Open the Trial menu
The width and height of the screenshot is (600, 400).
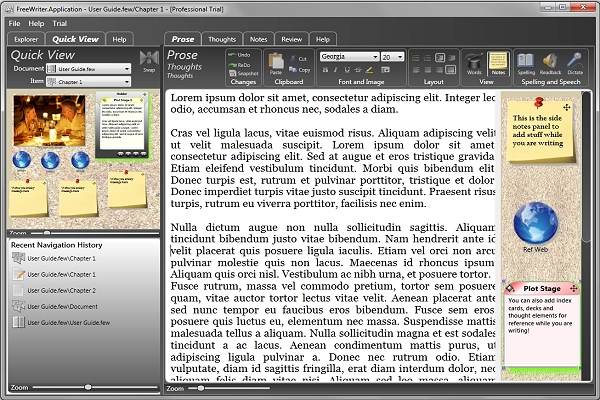[59, 23]
